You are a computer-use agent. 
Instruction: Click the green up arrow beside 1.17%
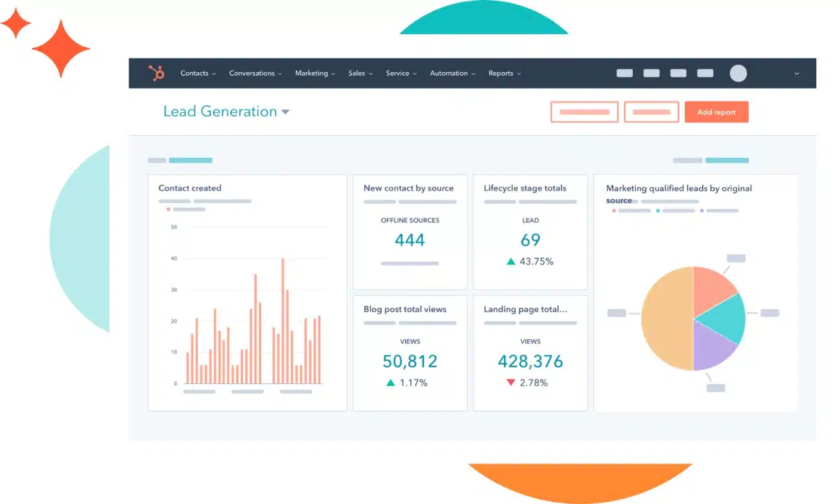[390, 383]
